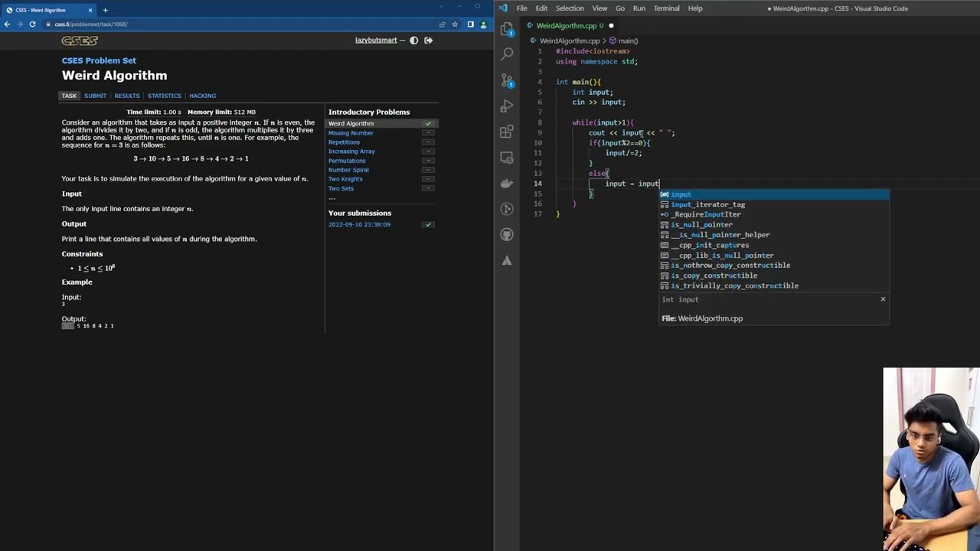
Task: Open the 2022-09-10 submission link
Action: click(x=359, y=224)
